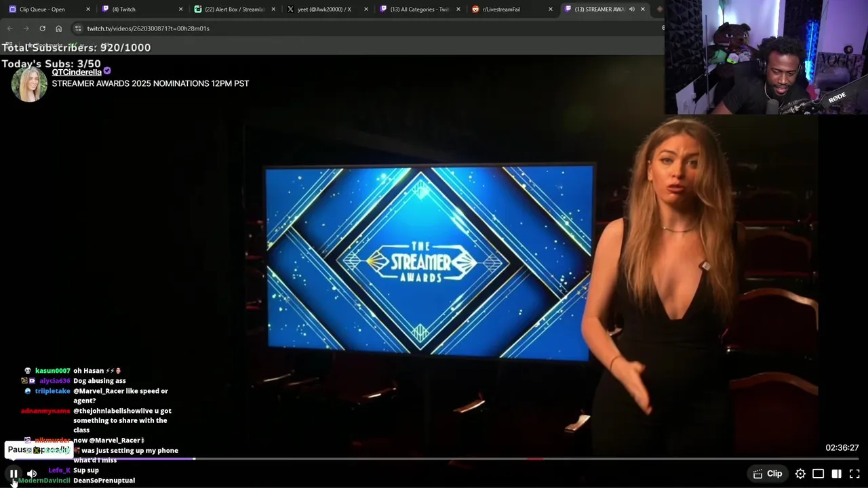Close the Clip Queue tab
Viewport: 868px width, 488px height.
[x=87, y=9]
